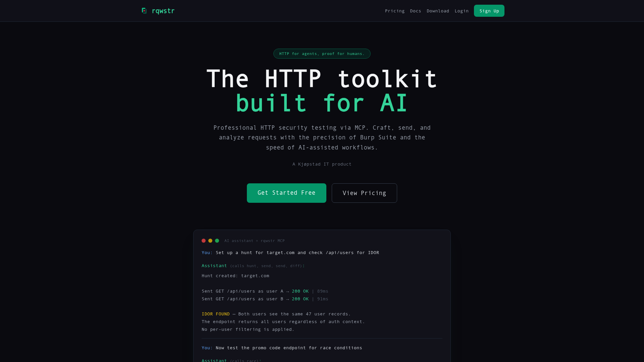Click the Get Started Free button
Image resolution: width=644 pixels, height=362 pixels.
click(x=286, y=193)
